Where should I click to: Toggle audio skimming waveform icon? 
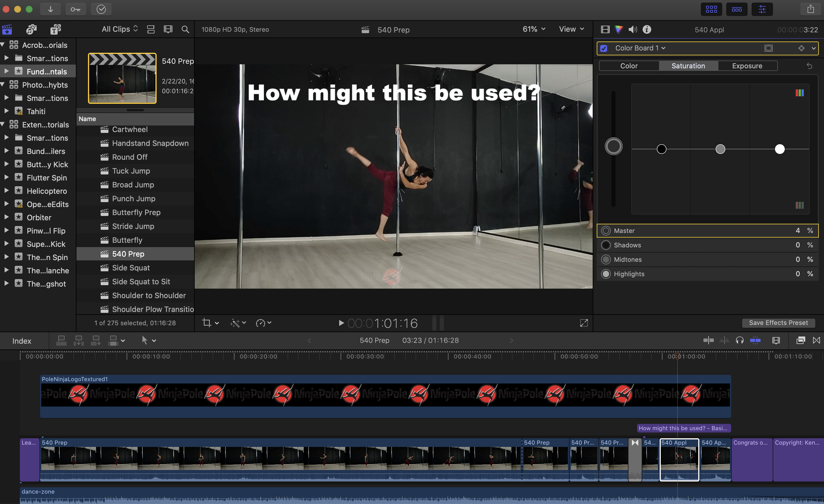(724, 340)
